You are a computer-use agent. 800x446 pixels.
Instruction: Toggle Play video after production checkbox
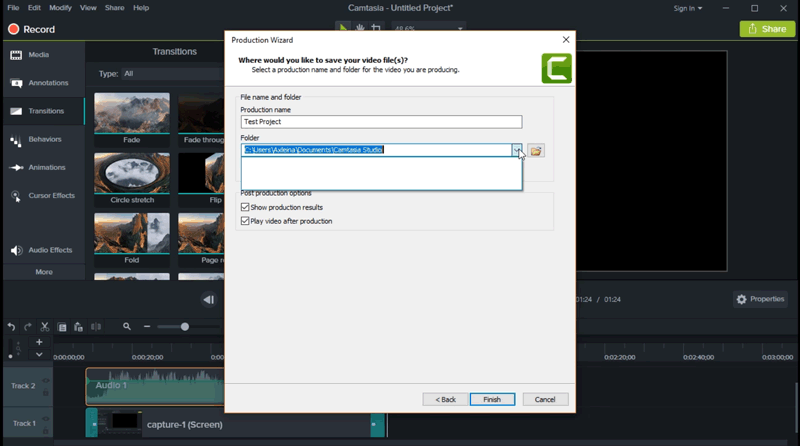click(245, 221)
